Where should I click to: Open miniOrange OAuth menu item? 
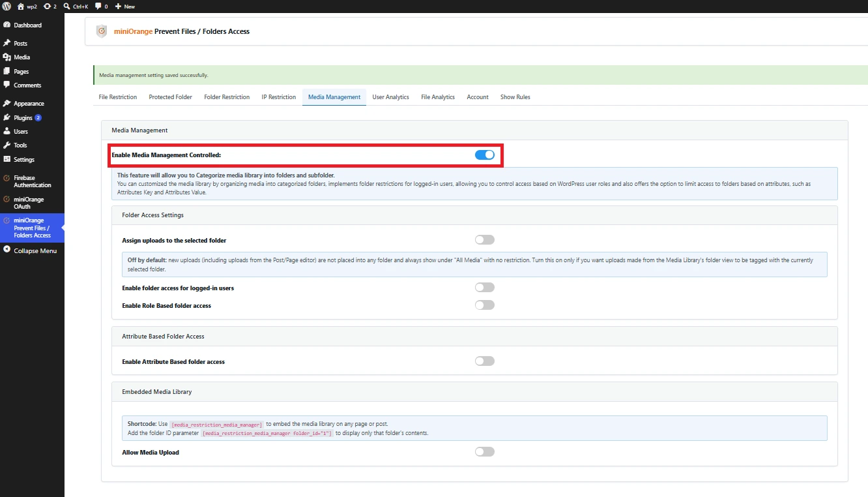(29, 203)
